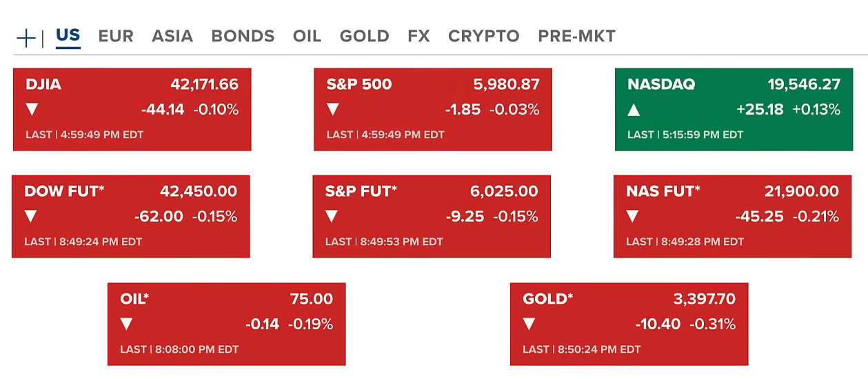Click the S&P 500 down arrow icon

(x=333, y=109)
